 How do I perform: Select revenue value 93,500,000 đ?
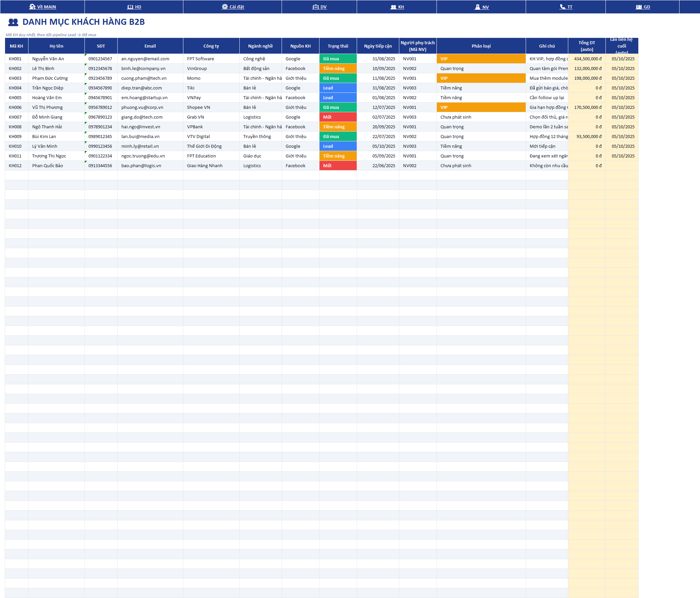[587, 137]
